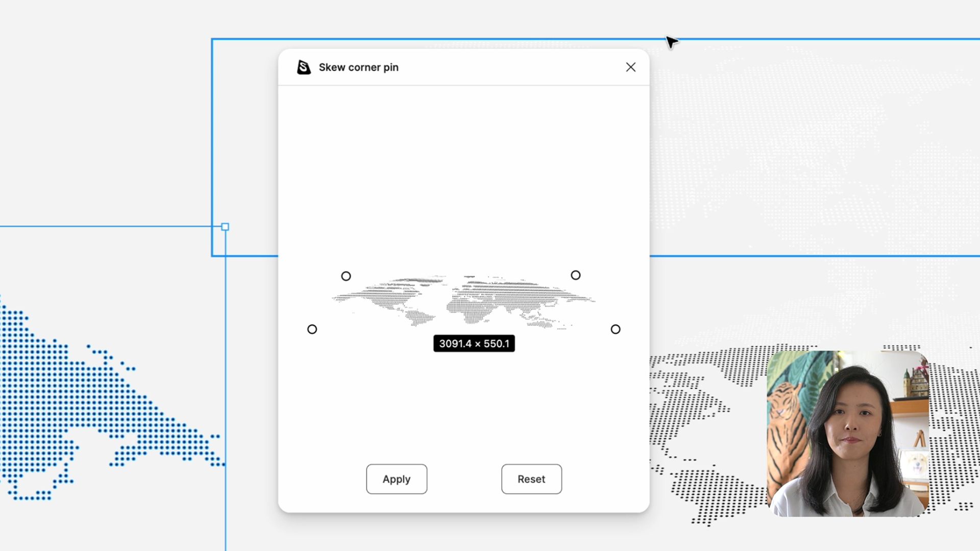Close the Skew corner pin dialog
The image size is (980, 551).
pyautogui.click(x=630, y=67)
